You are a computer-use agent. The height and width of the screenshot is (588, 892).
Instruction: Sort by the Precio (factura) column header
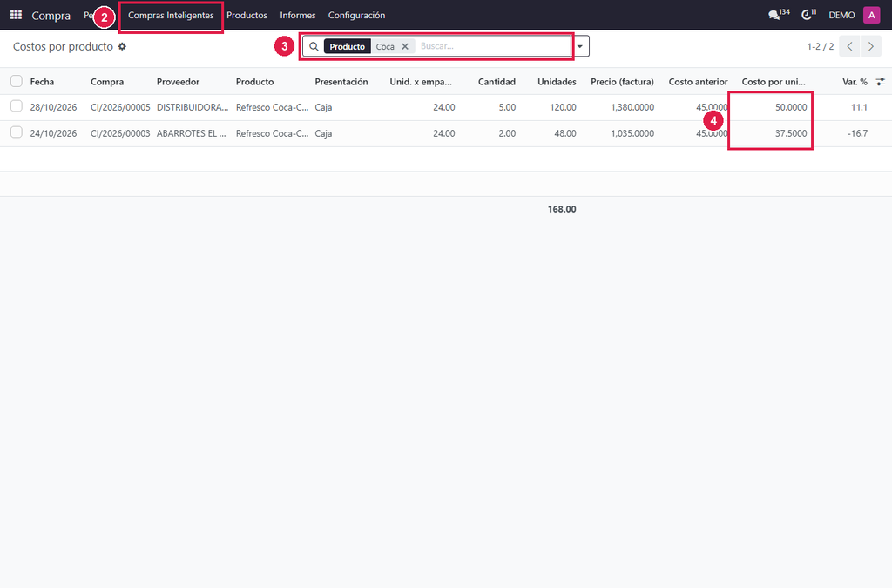622,82
